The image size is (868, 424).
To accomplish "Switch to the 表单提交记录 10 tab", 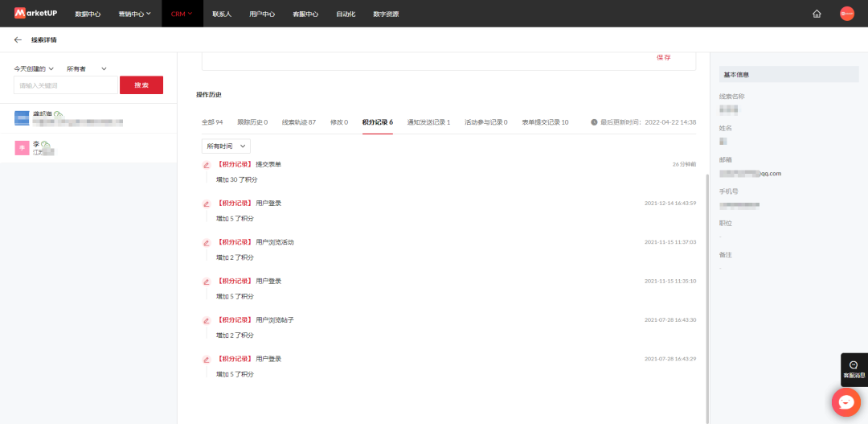I will point(545,122).
